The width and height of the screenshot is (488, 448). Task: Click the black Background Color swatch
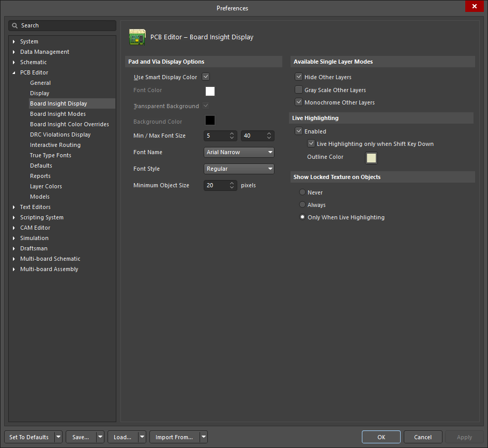click(210, 120)
